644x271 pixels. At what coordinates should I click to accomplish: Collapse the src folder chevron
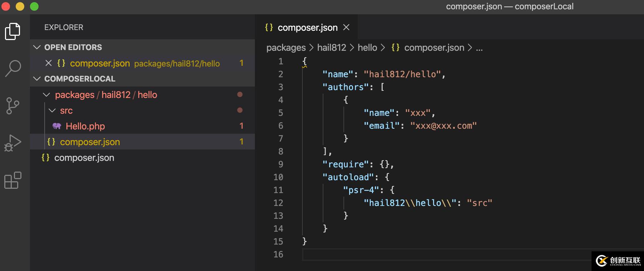[x=52, y=110]
